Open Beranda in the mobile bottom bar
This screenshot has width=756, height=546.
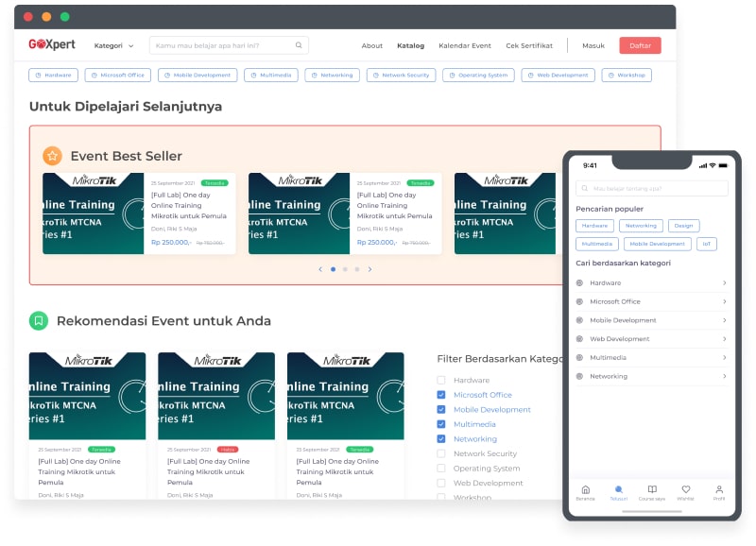(x=585, y=490)
